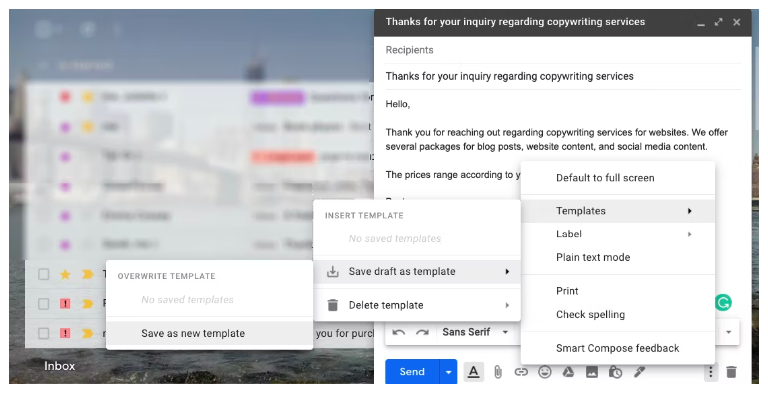This screenshot has width=768, height=394.
Task: Click trash icon beside Delete template
Action: coord(333,305)
